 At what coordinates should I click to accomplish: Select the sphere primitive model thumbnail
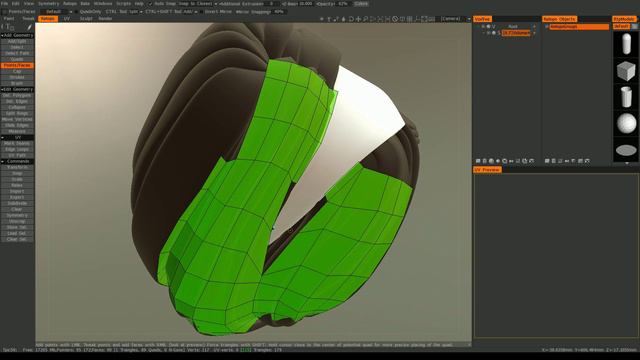pyautogui.click(x=626, y=123)
